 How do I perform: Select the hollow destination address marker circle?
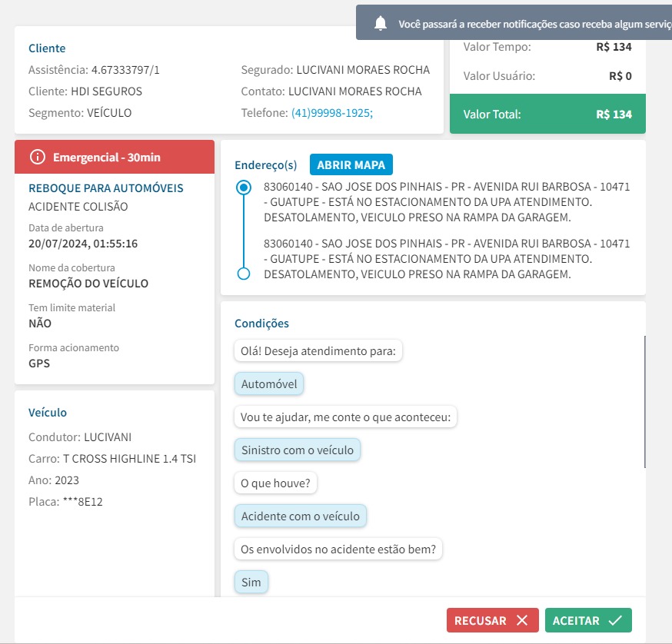pos(244,274)
